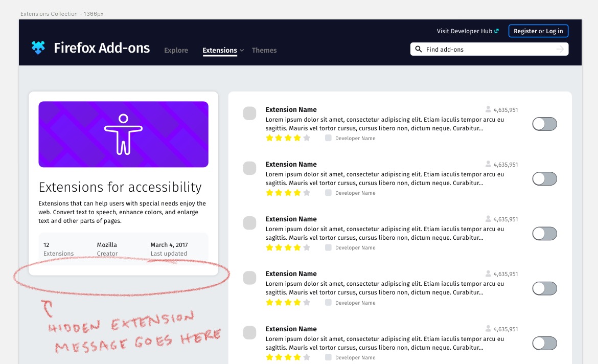Click the 4,635,951 count on fourth extension

[x=505, y=274]
